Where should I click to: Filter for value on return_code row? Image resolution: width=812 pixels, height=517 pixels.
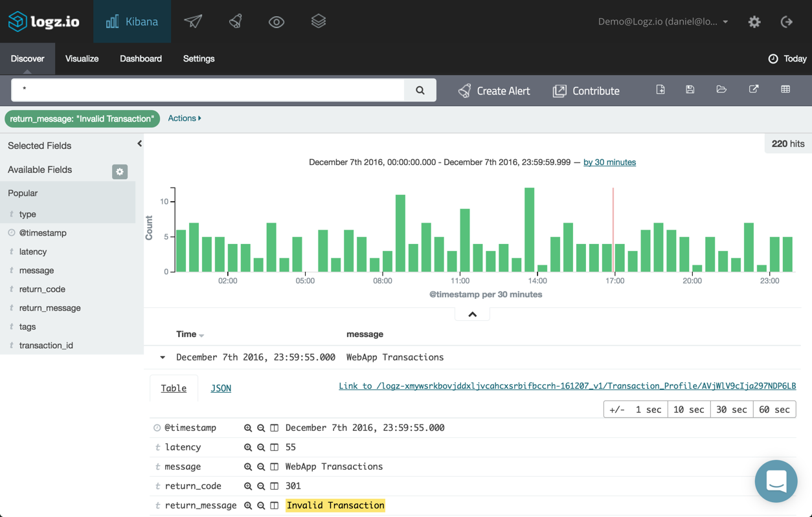pyautogui.click(x=248, y=486)
